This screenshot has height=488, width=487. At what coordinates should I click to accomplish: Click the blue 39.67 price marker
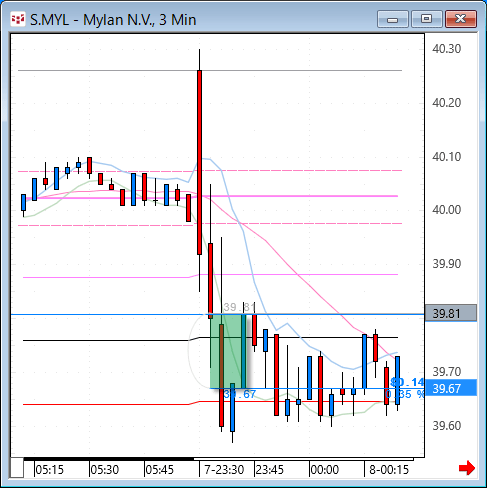451,388
